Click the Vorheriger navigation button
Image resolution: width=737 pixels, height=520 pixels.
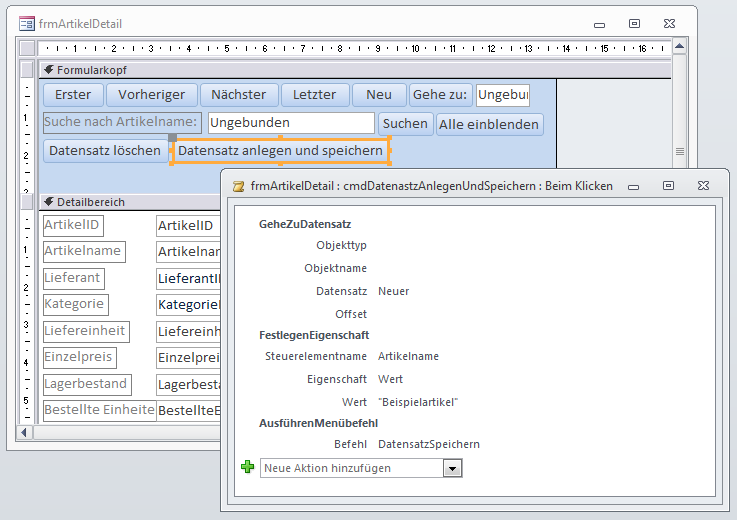click(x=151, y=95)
